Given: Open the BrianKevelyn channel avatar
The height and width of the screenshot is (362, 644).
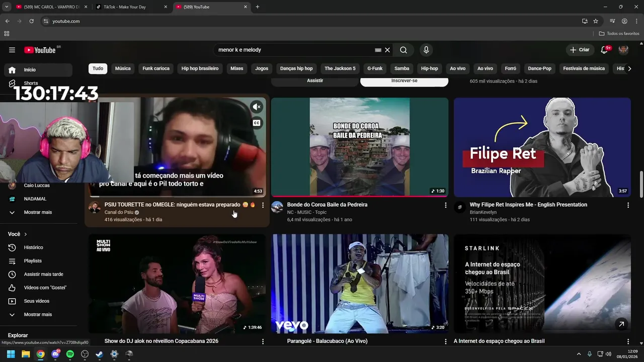Looking at the screenshot, I should 459,207.
